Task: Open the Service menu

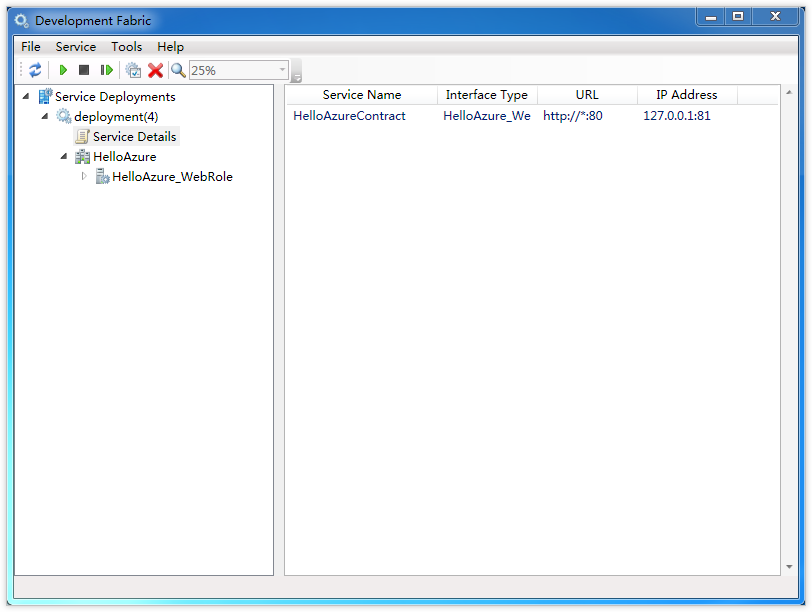Action: [76, 47]
